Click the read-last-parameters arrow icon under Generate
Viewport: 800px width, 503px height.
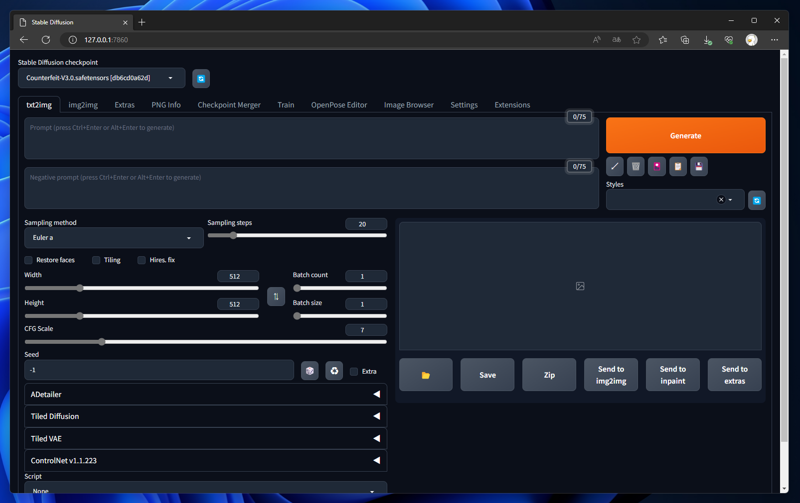point(615,166)
